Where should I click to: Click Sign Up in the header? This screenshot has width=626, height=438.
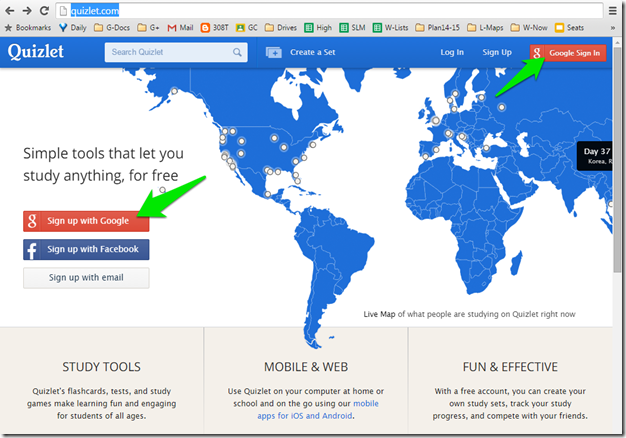[497, 52]
